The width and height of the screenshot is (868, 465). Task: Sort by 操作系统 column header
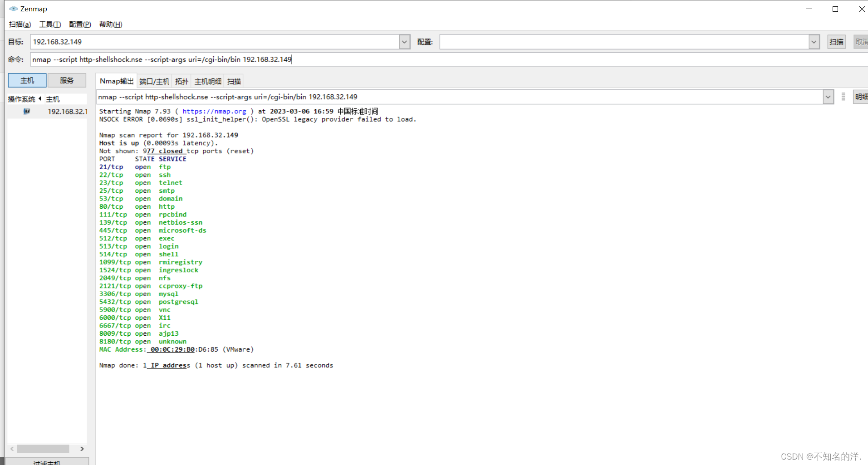[x=25, y=99]
